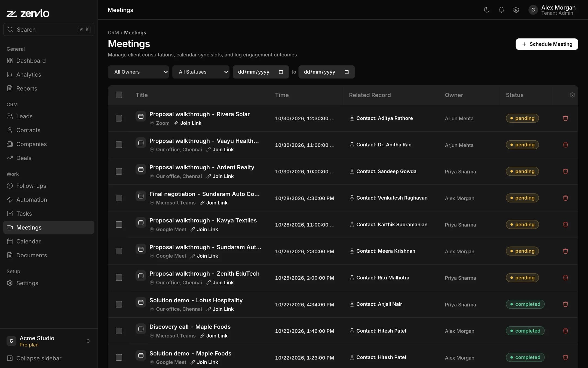Open Join Link for Solution demo Maple Foods
This screenshot has height=368, width=588.
(x=204, y=362)
